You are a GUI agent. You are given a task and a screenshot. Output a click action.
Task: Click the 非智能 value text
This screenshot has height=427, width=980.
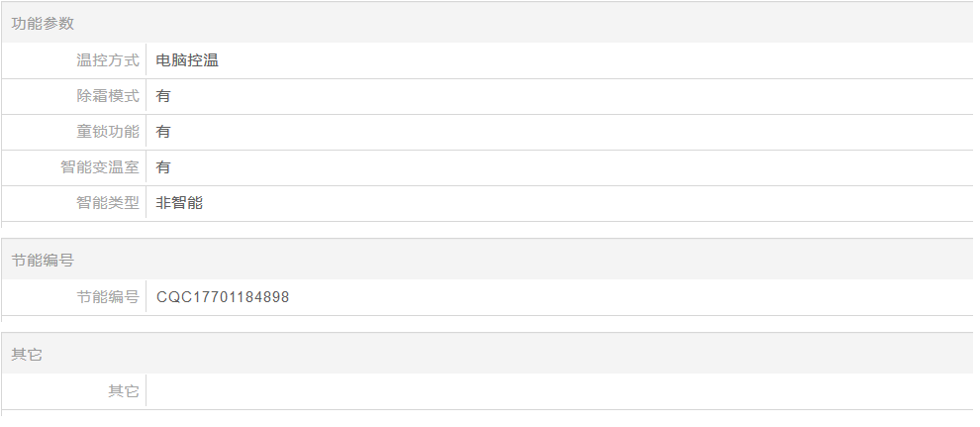pyautogui.click(x=179, y=202)
